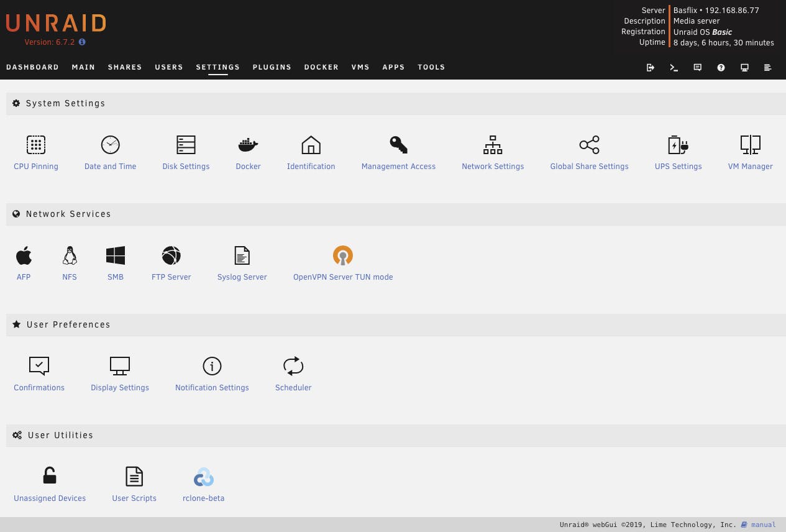Open the Management Access link
The height and width of the screenshot is (532, 786).
click(398, 167)
